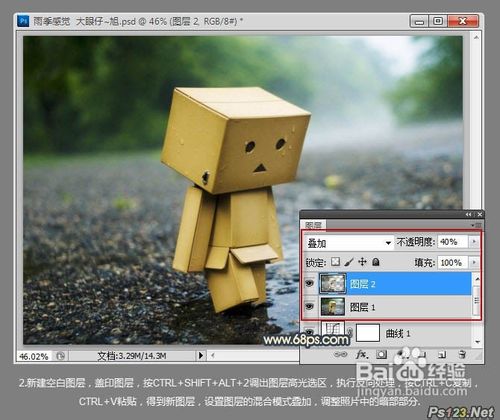Click the layers list scroll up arrow
This screenshot has height=420, width=500.
[477, 278]
